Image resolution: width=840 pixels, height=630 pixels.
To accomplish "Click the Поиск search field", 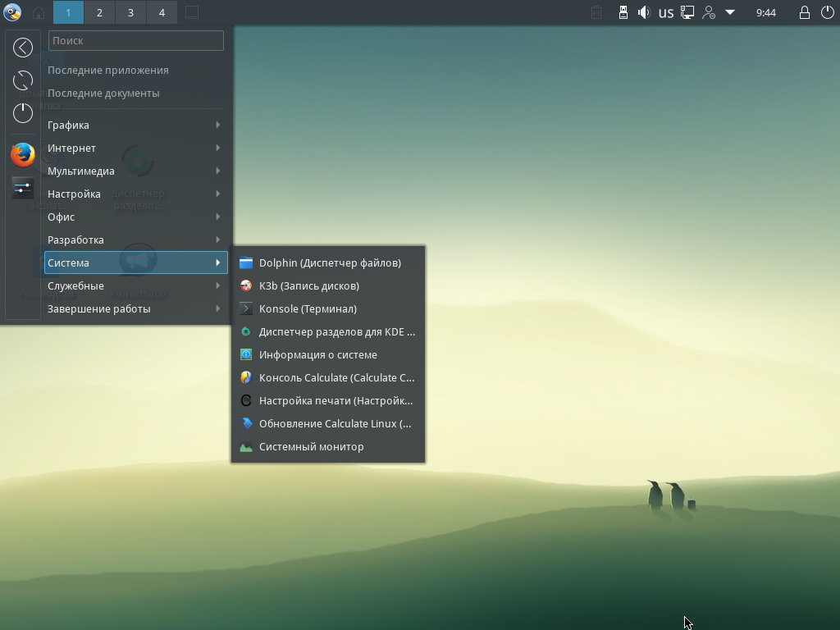I will pos(136,40).
